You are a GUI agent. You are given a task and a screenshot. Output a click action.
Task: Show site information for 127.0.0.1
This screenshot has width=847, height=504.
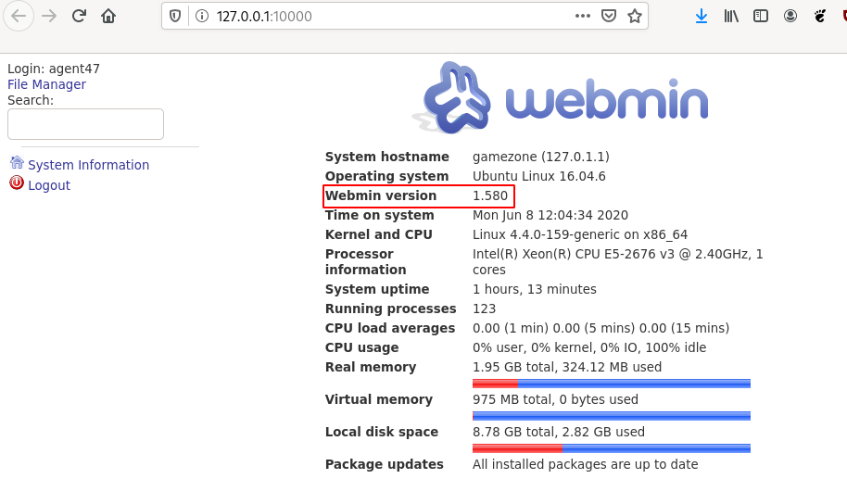[201, 16]
